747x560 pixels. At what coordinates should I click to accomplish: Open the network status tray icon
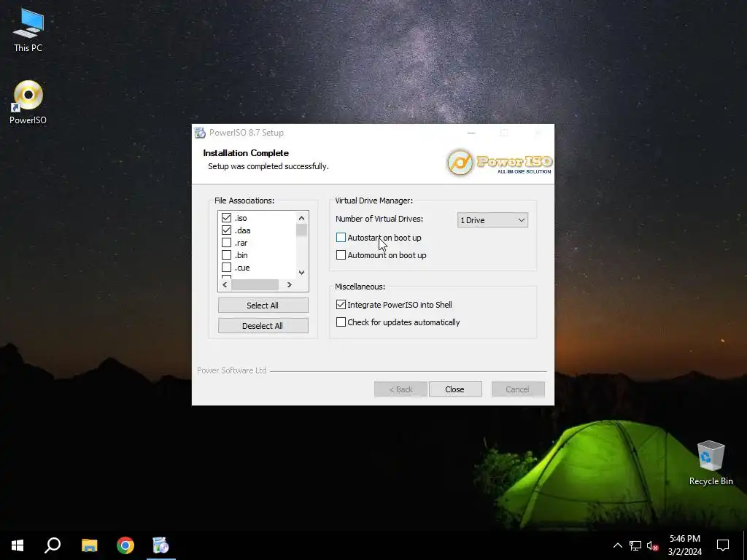click(635, 545)
